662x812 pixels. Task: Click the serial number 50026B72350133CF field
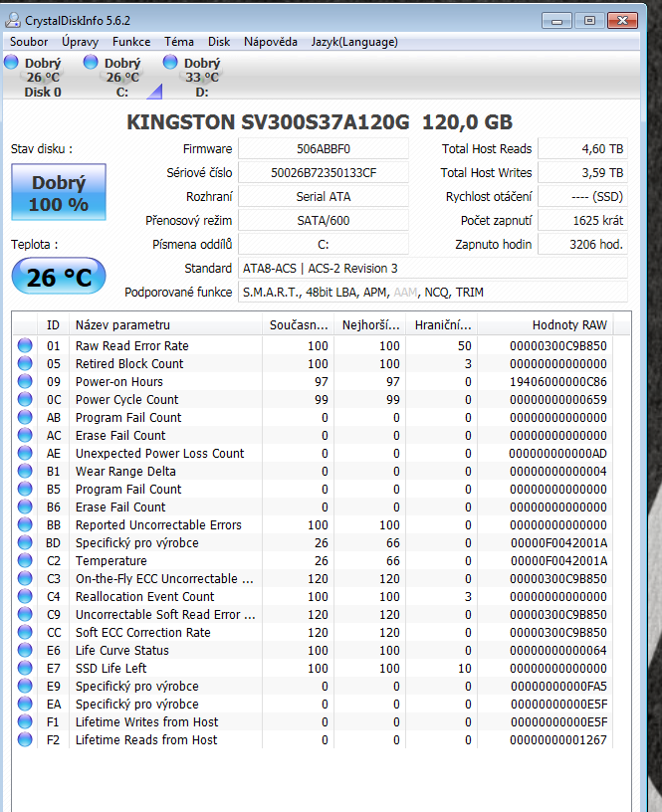click(x=324, y=172)
